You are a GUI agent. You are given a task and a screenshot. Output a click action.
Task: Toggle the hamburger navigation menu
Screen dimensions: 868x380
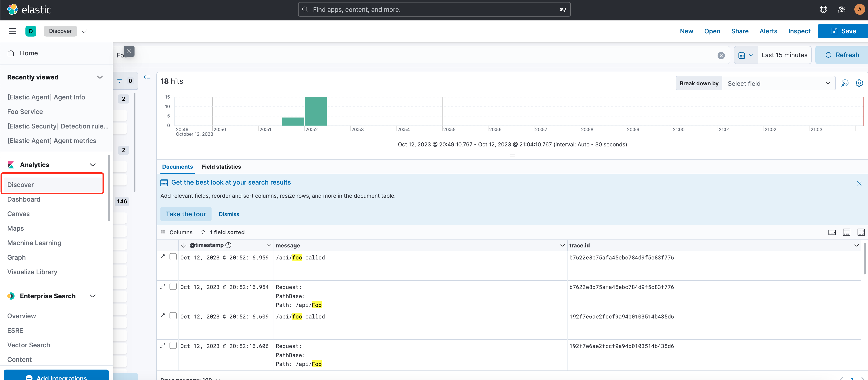tap(12, 31)
